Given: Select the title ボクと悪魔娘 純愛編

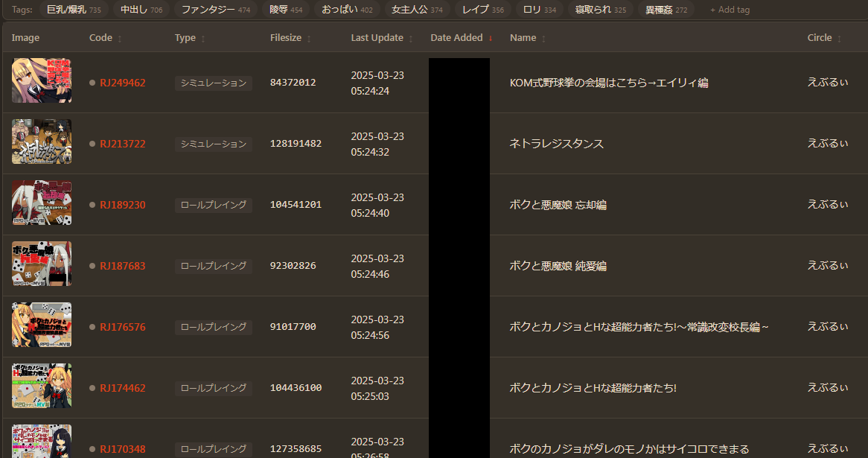Looking at the screenshot, I should [x=558, y=266].
